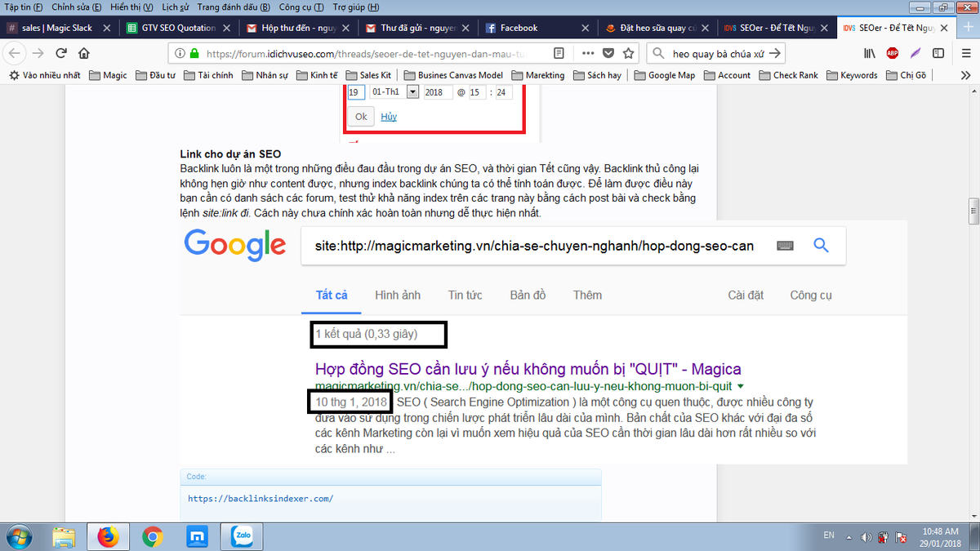
Task: Open the Công cụ menu
Action: point(301,7)
